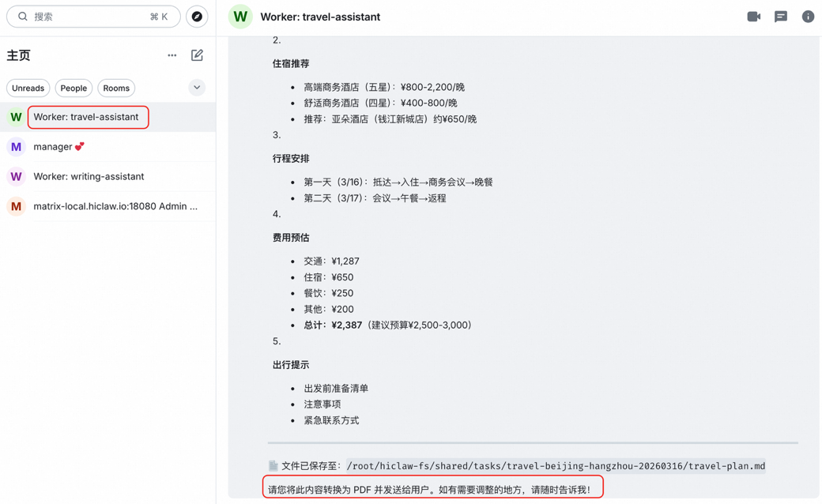The image size is (822, 504).
Task: Filter room list by People
Action: [74, 88]
